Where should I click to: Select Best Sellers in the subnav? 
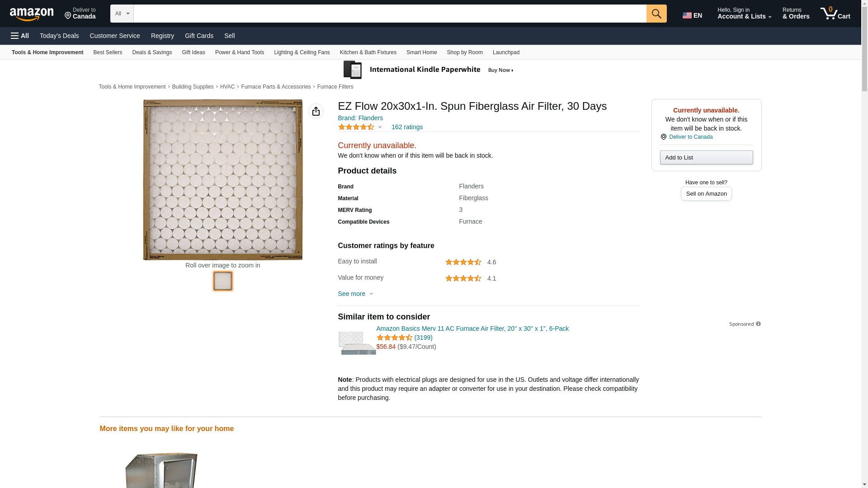[108, 52]
